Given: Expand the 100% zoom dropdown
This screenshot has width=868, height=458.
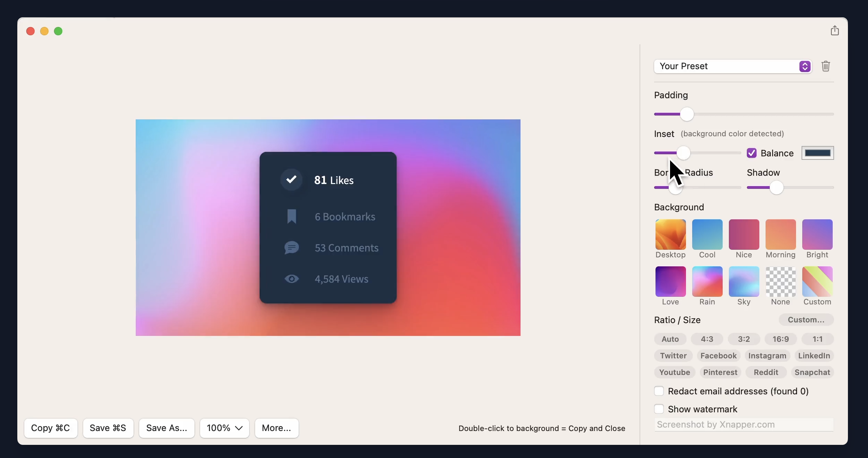Looking at the screenshot, I should [x=224, y=428].
